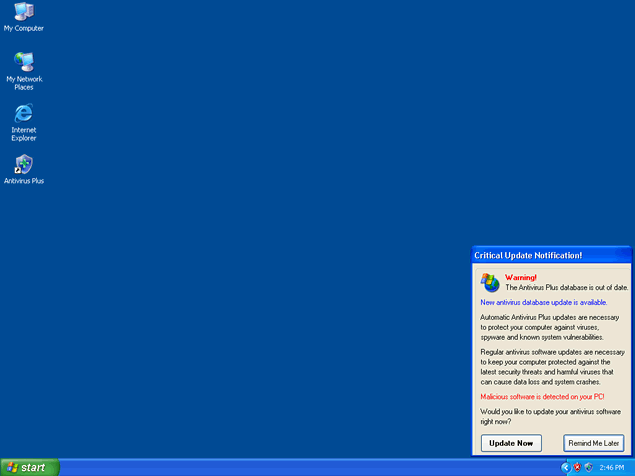Click the 'Automatic Antivirus Plus updates' paragraph
The image size is (635, 476).
[x=552, y=327]
